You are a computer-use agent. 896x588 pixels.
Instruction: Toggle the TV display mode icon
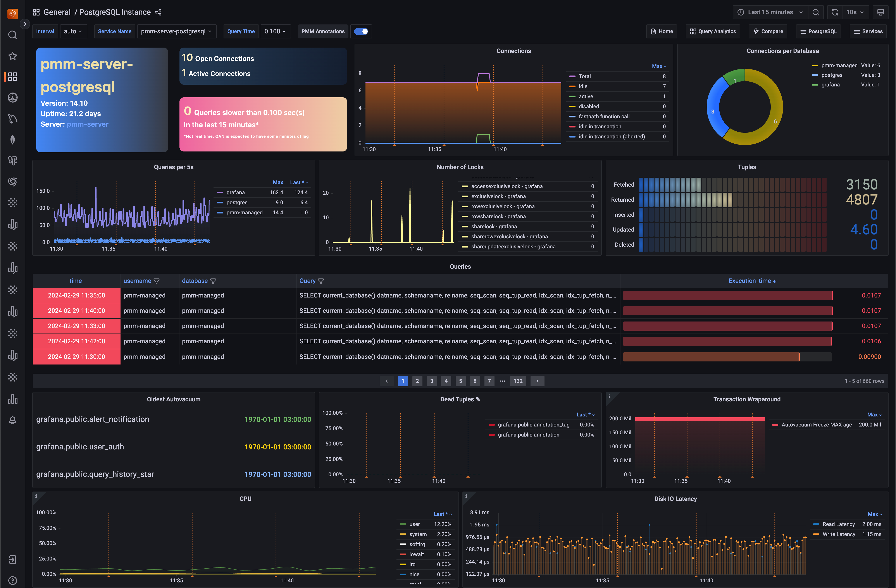880,12
